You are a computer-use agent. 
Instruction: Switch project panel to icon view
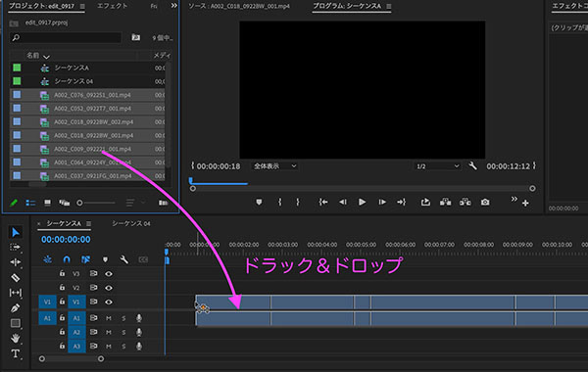[x=47, y=203]
